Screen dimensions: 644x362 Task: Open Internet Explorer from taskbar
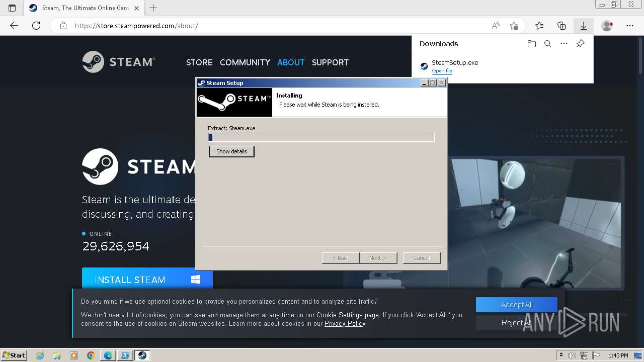pos(40,355)
